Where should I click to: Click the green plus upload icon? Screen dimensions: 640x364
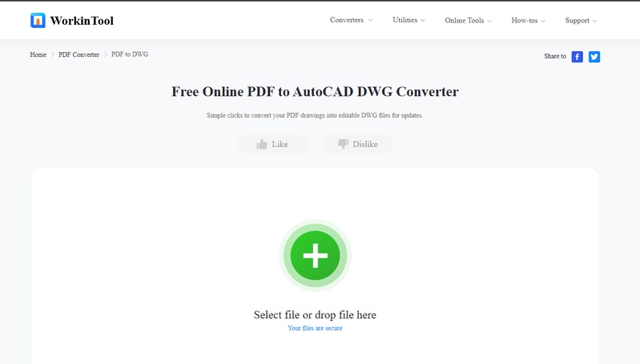[315, 255]
